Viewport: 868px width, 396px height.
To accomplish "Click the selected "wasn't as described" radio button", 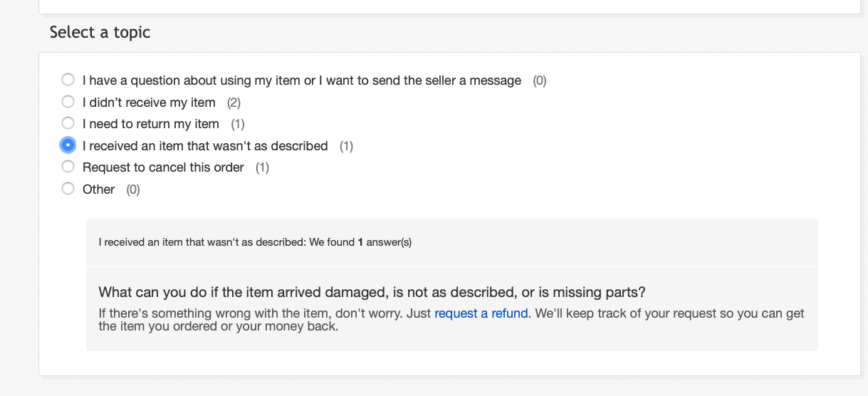I will click(x=68, y=145).
